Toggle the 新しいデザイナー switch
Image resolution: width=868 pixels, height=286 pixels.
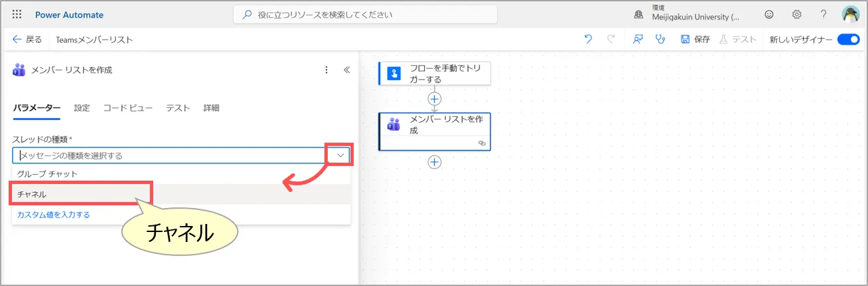(848, 39)
